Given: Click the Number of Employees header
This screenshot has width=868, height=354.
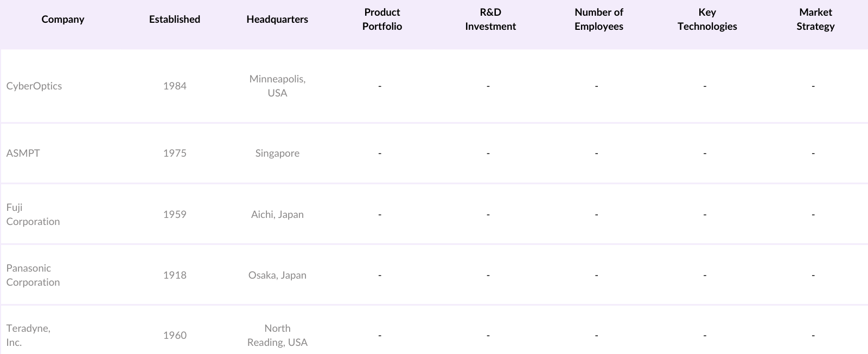Looking at the screenshot, I should point(599,20).
